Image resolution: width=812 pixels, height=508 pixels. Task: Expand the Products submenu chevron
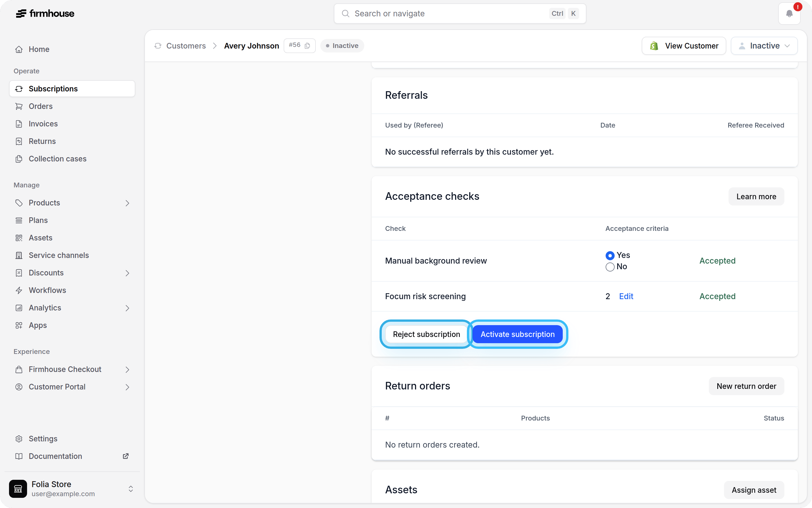point(127,203)
